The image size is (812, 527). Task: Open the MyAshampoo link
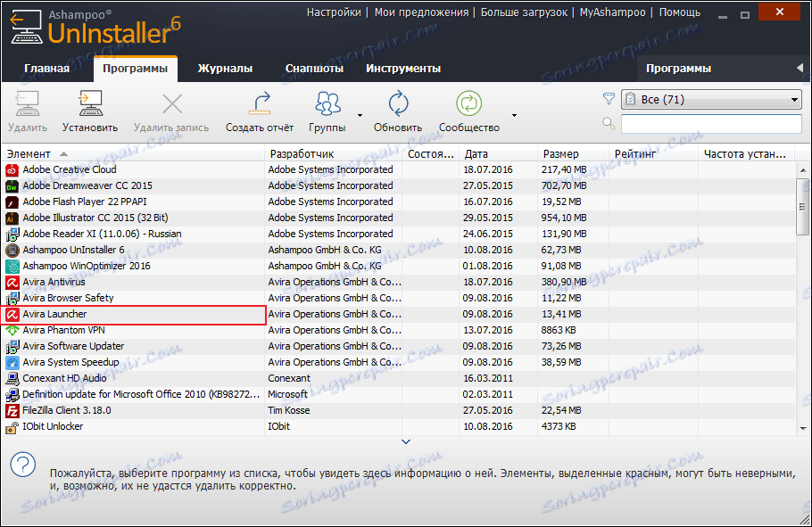(x=613, y=12)
